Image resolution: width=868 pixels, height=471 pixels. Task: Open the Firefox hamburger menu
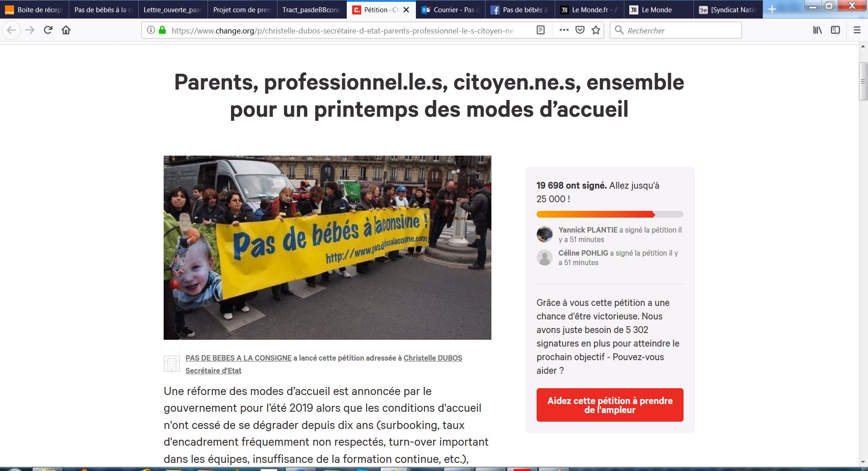857,30
